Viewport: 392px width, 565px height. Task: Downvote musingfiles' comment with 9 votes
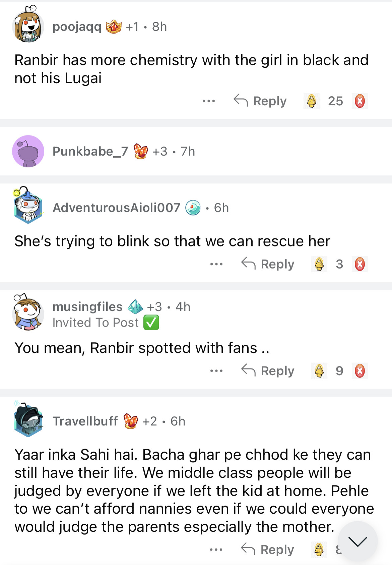360,371
